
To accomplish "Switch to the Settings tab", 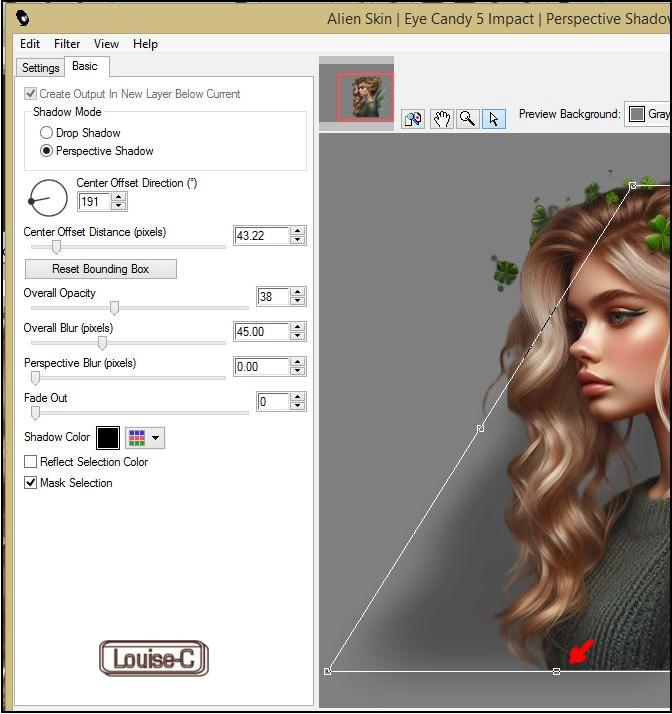I will click(x=41, y=67).
